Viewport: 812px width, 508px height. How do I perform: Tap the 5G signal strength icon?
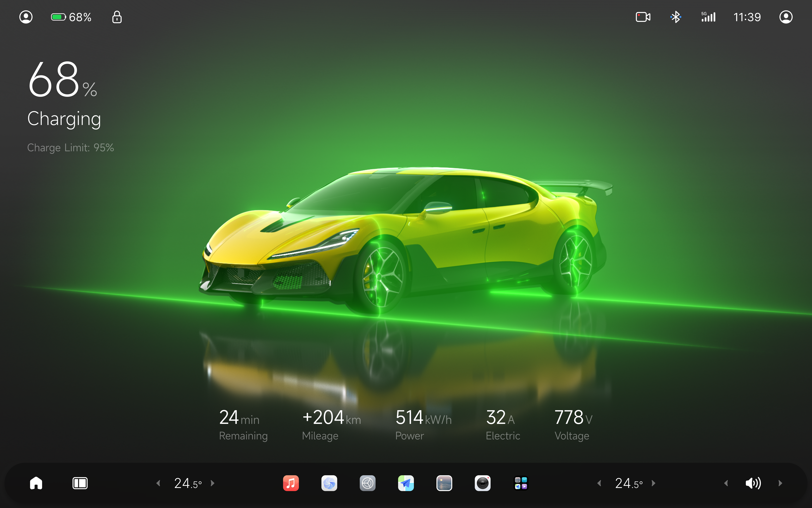708,17
